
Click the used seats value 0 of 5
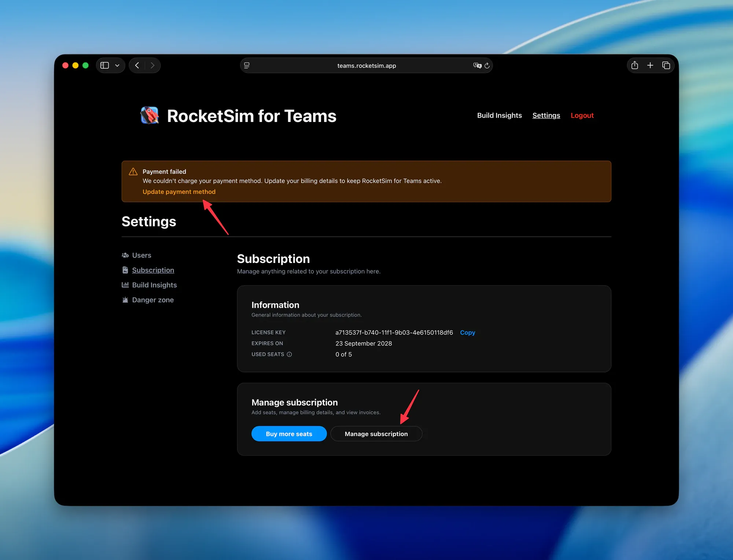click(343, 355)
